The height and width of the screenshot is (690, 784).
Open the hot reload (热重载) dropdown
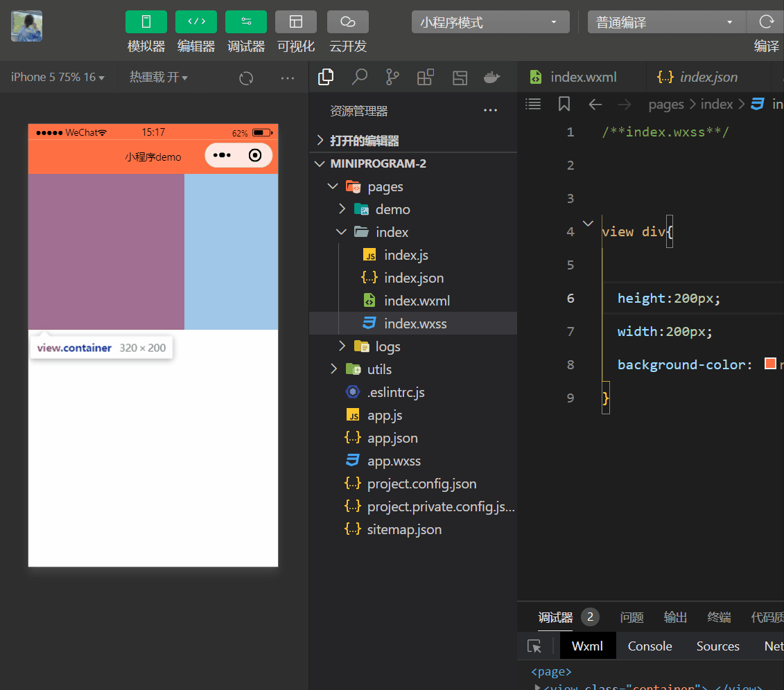[x=159, y=78]
